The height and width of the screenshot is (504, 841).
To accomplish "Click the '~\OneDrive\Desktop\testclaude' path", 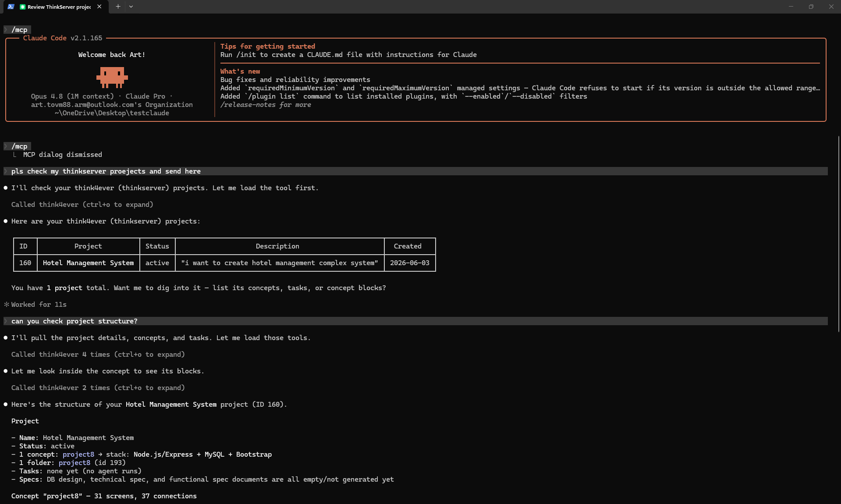I will coord(112,113).
